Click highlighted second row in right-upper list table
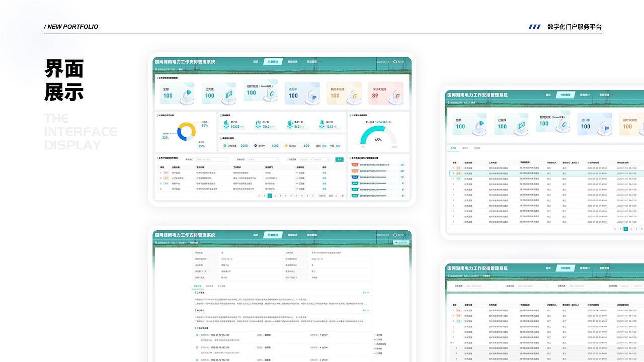Screen dimensions: 644x362 546,173
